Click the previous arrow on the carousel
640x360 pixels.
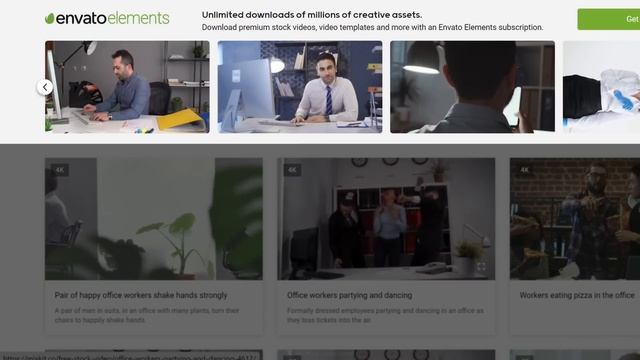click(x=45, y=87)
